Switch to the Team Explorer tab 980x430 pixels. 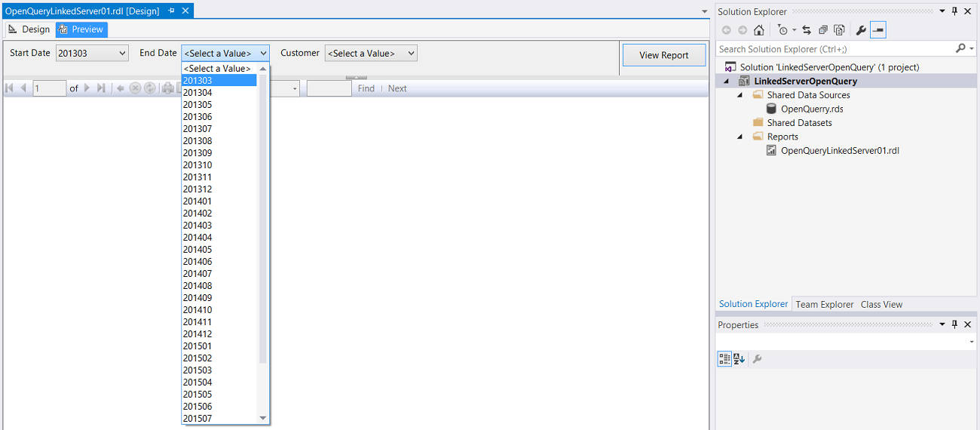point(825,304)
